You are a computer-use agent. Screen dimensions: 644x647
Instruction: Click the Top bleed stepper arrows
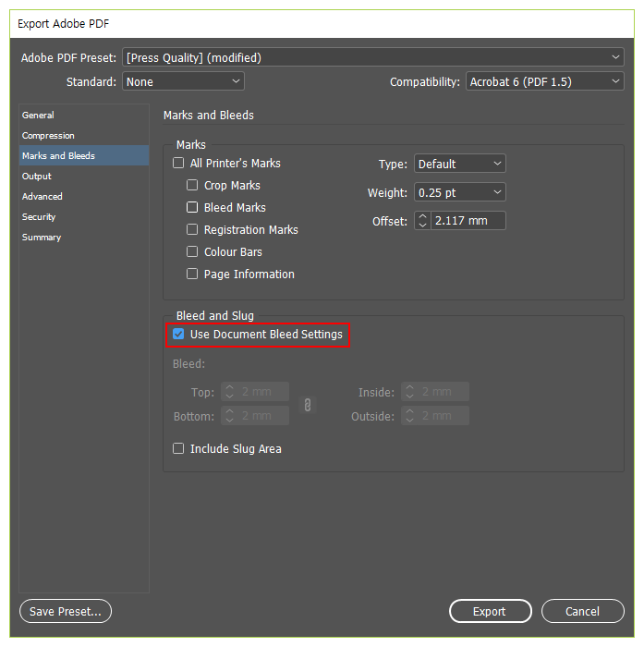[x=230, y=392]
